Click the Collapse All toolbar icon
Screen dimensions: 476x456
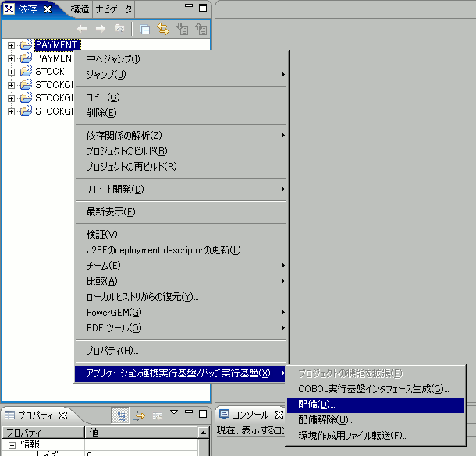coord(145,29)
